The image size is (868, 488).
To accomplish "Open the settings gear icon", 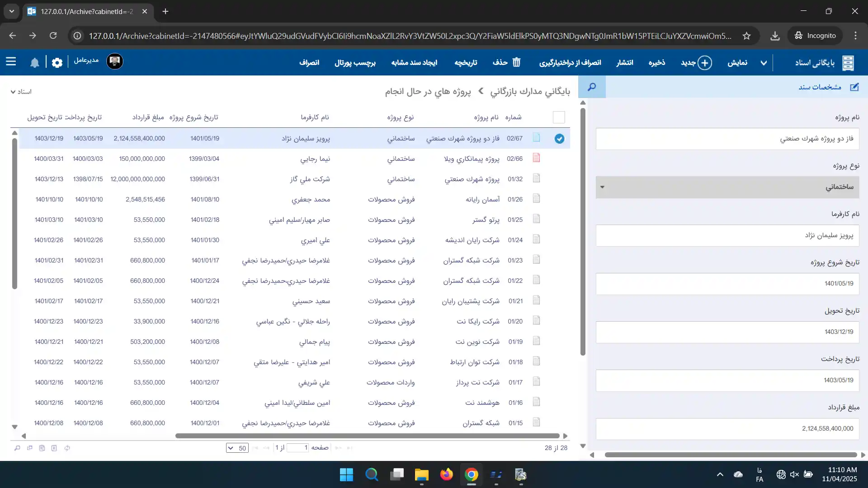I will pyautogui.click(x=57, y=63).
